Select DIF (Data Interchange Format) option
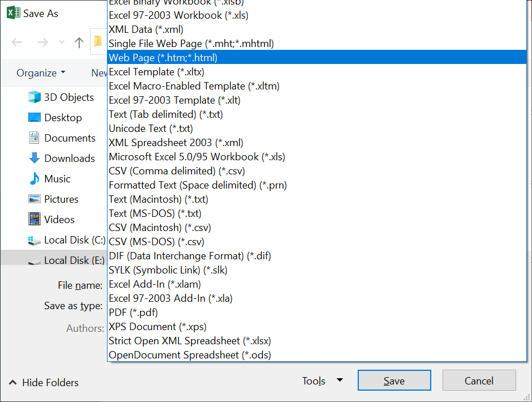Screen dimensions: 532x402 pyautogui.click(x=317, y=256)
